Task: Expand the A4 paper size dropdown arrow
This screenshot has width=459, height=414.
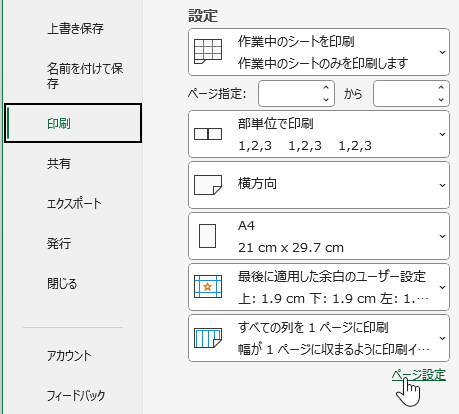Action: [442, 236]
